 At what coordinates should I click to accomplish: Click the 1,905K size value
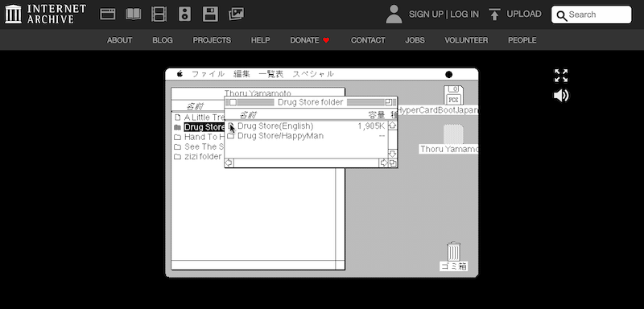click(x=371, y=126)
